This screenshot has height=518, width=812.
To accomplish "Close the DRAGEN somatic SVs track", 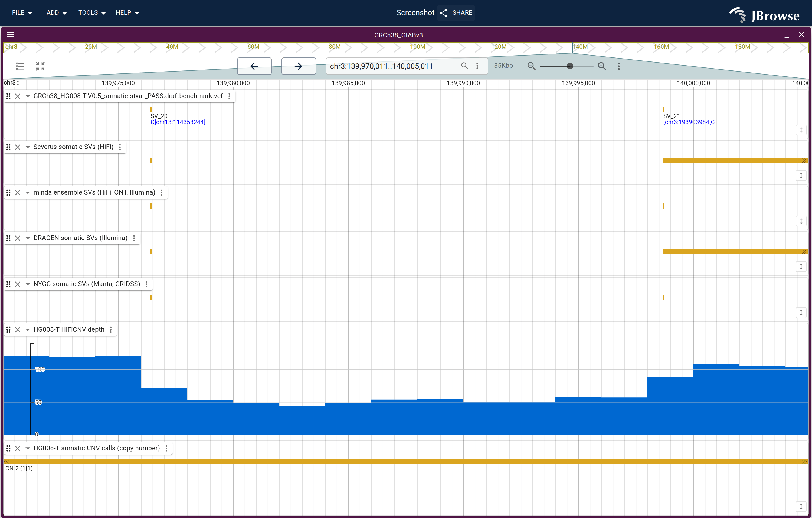I will 18,238.
